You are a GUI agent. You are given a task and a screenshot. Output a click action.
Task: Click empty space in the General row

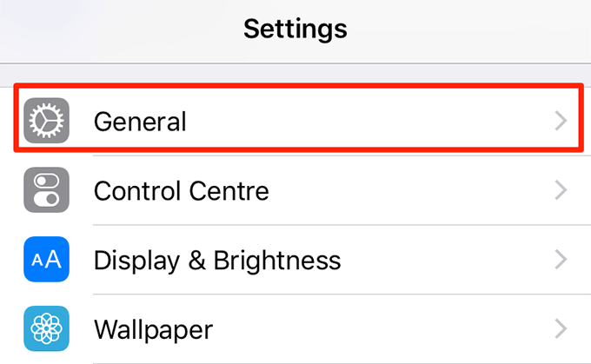point(374,121)
